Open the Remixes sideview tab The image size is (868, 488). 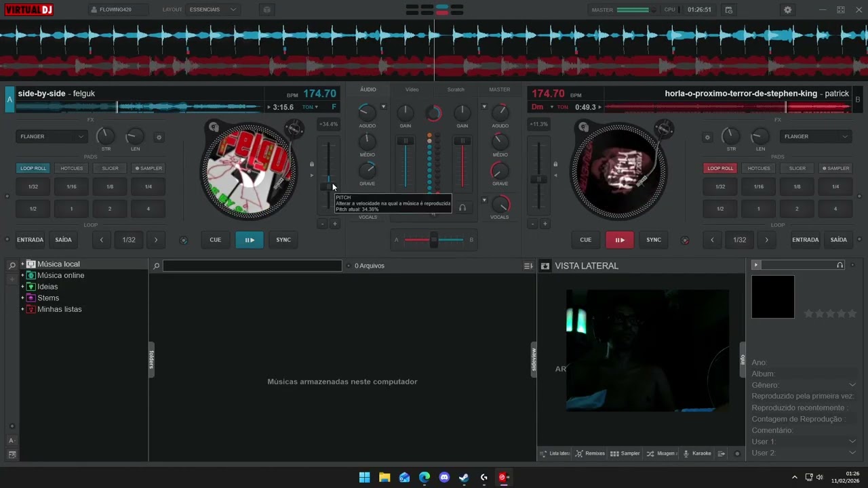(590, 453)
